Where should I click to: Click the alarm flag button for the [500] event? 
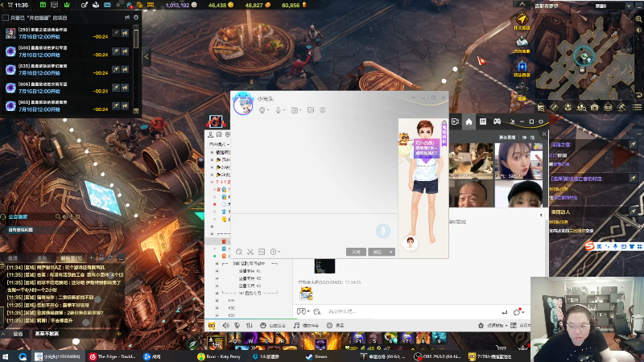[125, 51]
